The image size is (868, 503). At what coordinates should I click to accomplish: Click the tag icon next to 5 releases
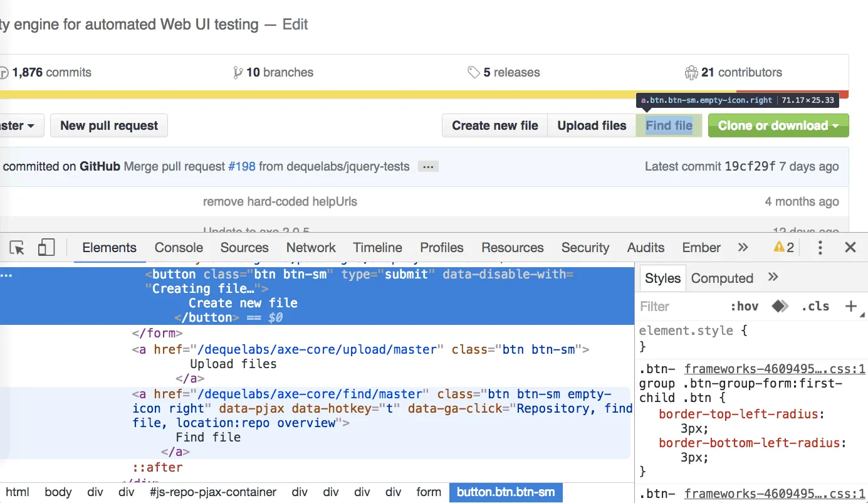point(474,72)
